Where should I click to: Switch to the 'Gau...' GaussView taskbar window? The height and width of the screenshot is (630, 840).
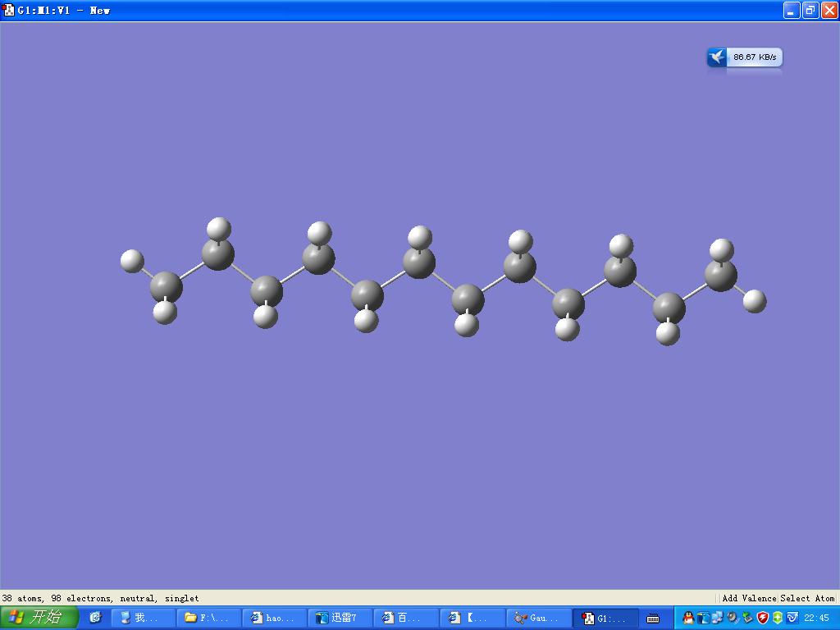(537, 618)
